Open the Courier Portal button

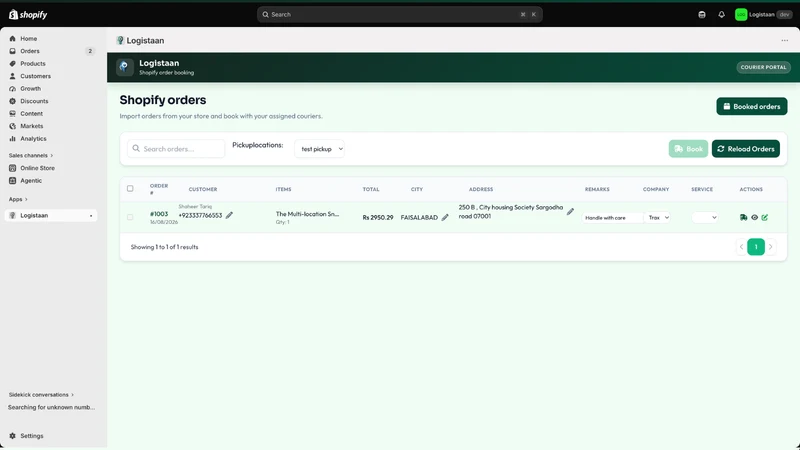click(x=763, y=67)
